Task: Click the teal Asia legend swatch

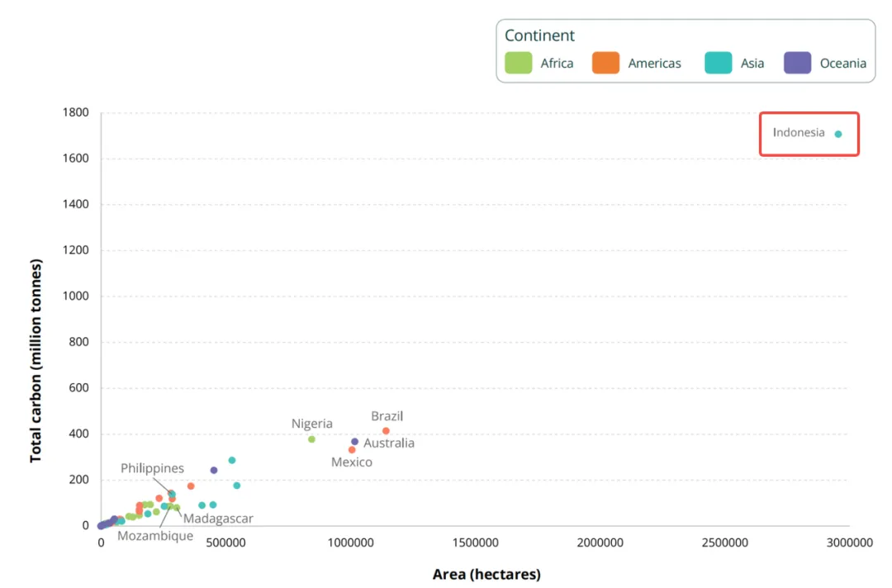Action: click(718, 63)
